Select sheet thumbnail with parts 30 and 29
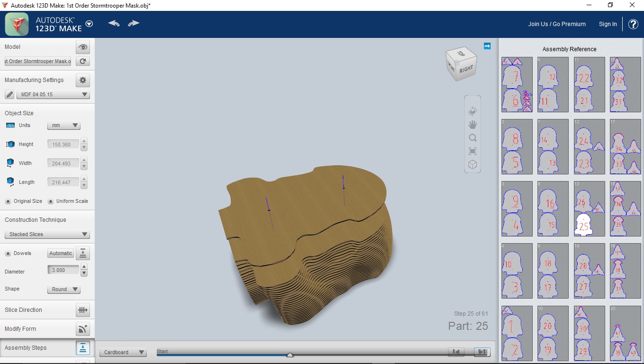Screen dimensions: 644x364 [x=589, y=333]
